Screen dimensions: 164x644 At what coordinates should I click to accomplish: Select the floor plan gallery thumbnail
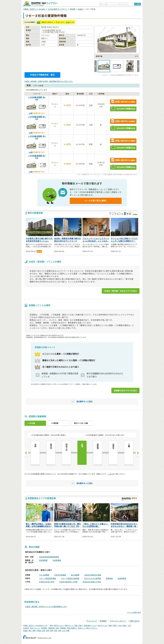117,66
